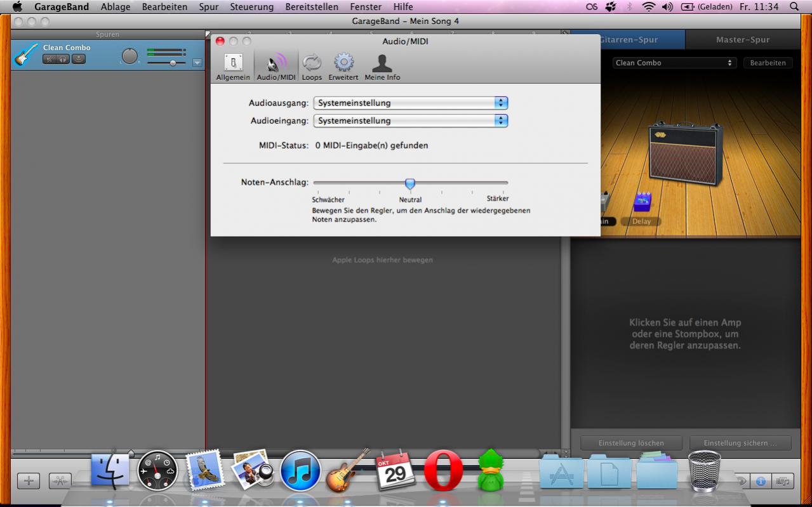
Task: Click the Wi-Fi status menu icon
Action: tap(648, 6)
